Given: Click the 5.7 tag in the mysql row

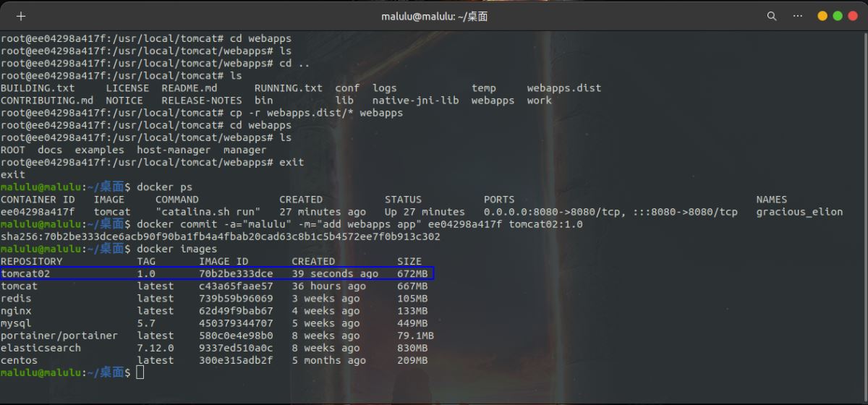Looking at the screenshot, I should 146,323.
